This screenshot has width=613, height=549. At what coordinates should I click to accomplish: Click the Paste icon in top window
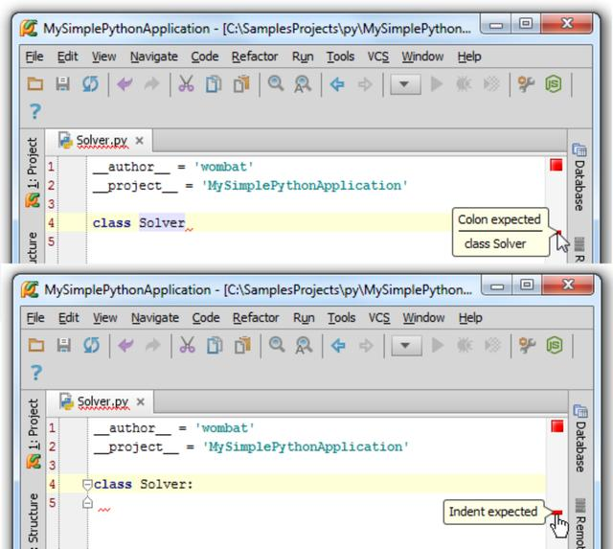(242, 84)
